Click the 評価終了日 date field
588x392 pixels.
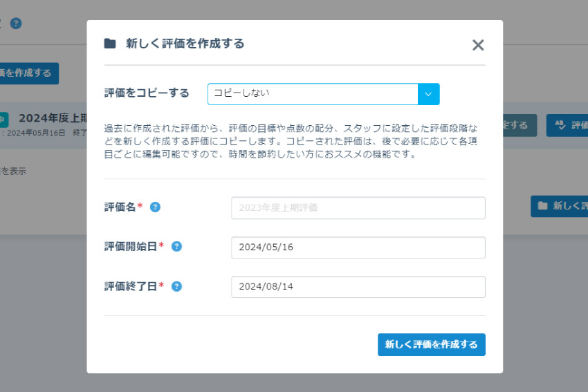pos(358,287)
